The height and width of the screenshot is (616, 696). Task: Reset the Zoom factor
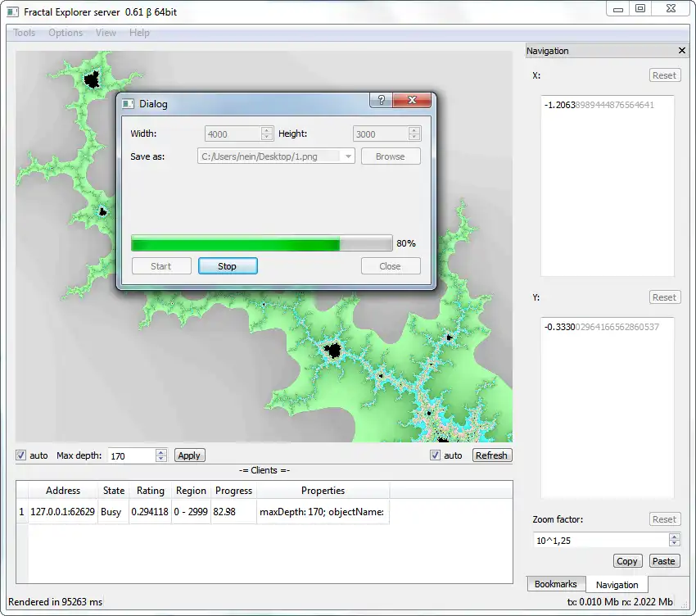coord(665,519)
